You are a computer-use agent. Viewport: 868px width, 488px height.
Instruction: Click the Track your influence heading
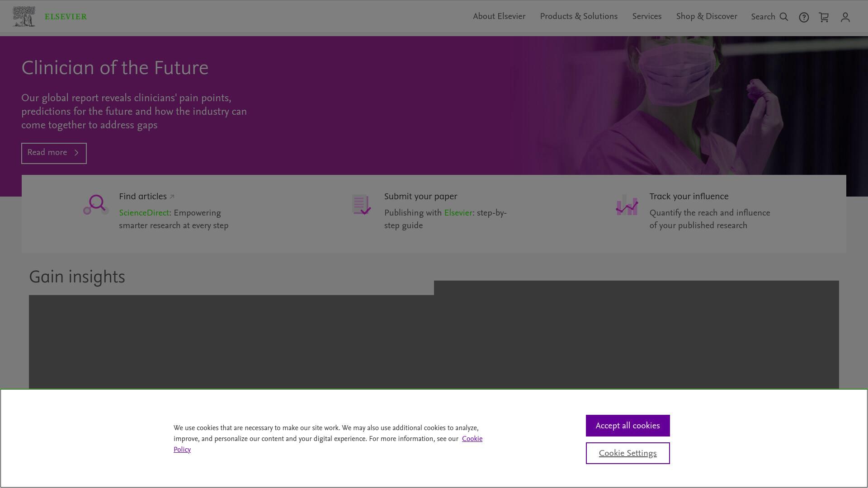point(689,197)
